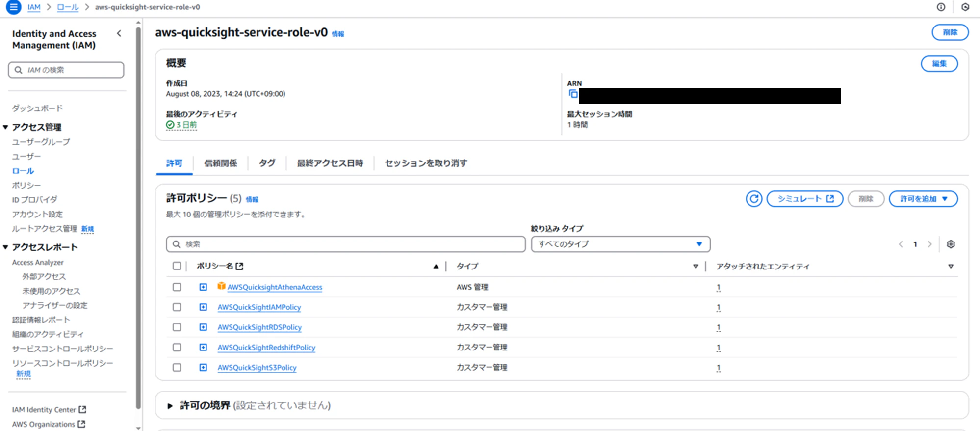Sort by ポリシー名 column arrow
Image resolution: width=980 pixels, height=431 pixels.
point(436,266)
